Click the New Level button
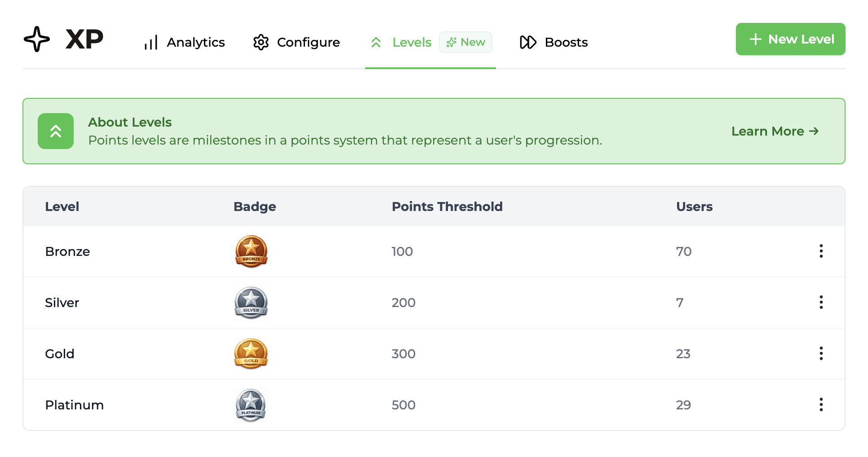 pyautogui.click(x=790, y=39)
